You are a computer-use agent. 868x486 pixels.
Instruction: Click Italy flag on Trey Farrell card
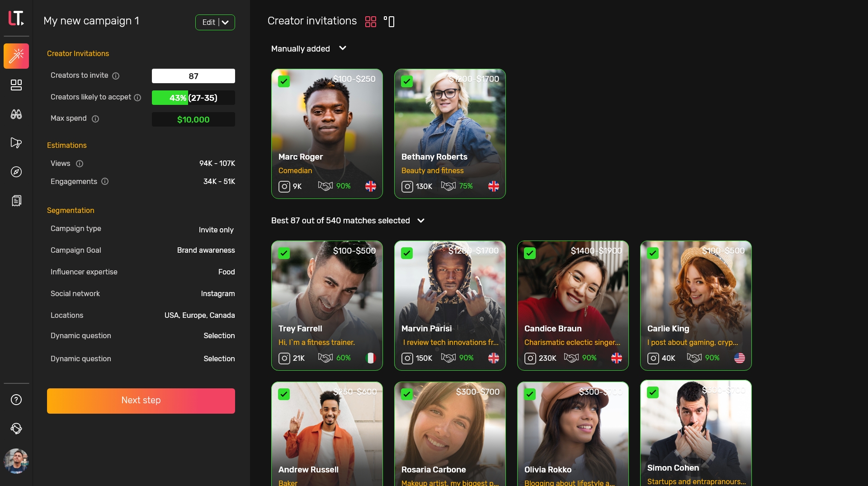click(x=371, y=358)
